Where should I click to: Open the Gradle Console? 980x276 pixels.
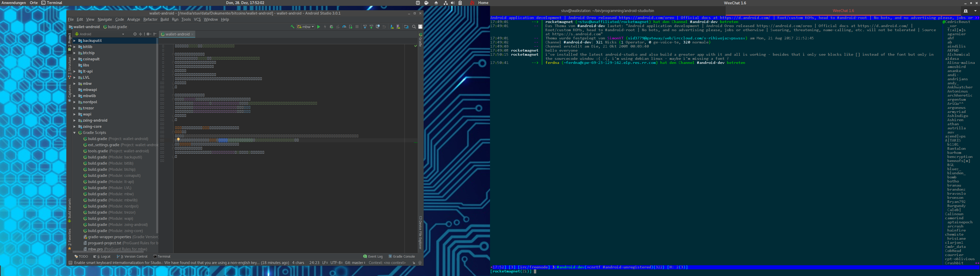click(x=402, y=257)
